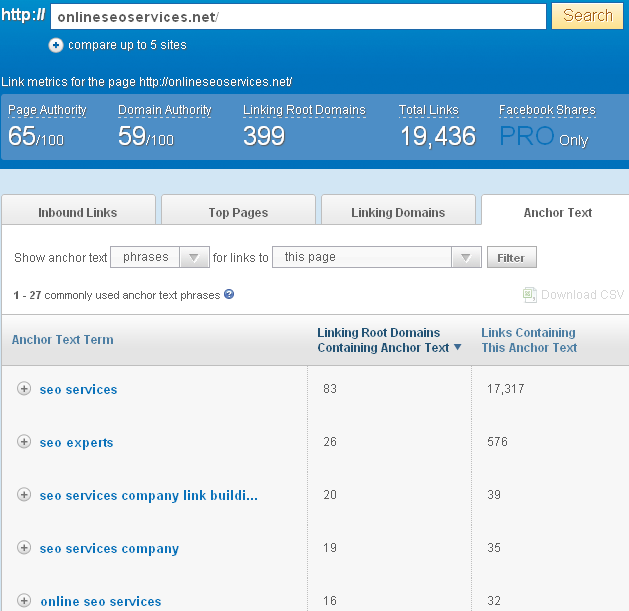Screen dimensions: 629x611
Task: Expand the 'online seo services' row plus icon
Action: click(x=24, y=601)
